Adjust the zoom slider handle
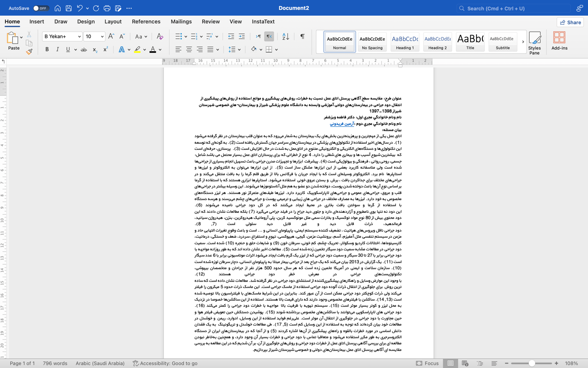588x368 pixels. (532, 363)
